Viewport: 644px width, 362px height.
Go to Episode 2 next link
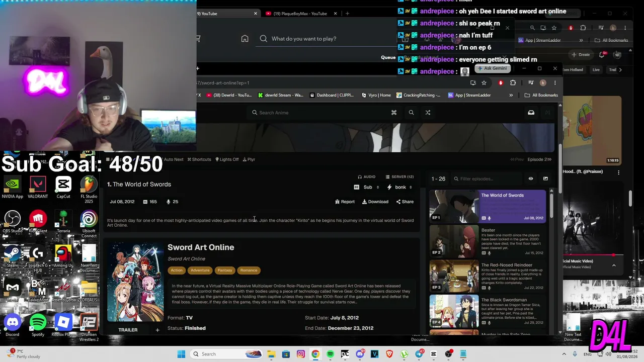point(539,159)
